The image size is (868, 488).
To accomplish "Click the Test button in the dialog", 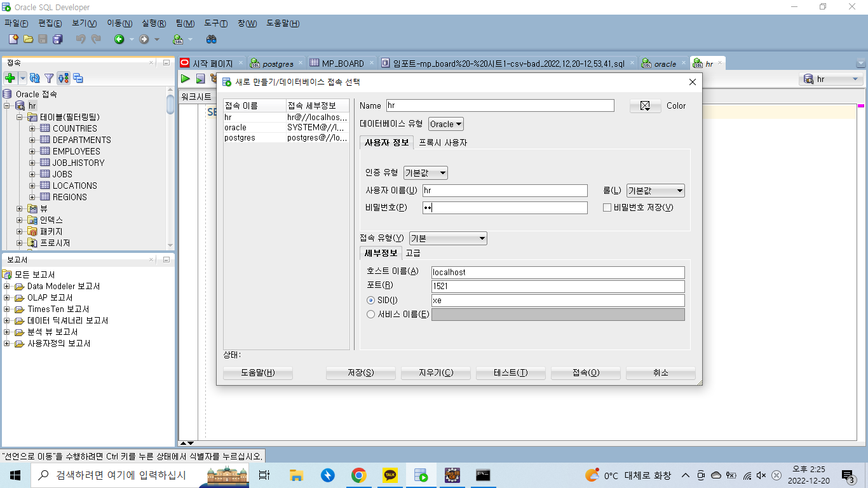I will [511, 373].
